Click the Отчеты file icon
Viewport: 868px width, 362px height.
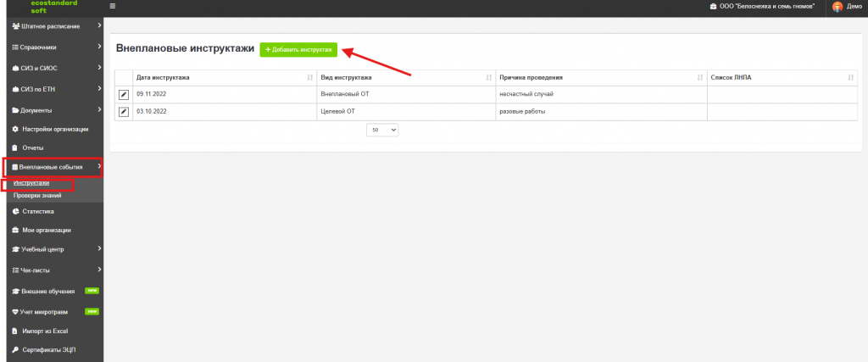coord(15,148)
